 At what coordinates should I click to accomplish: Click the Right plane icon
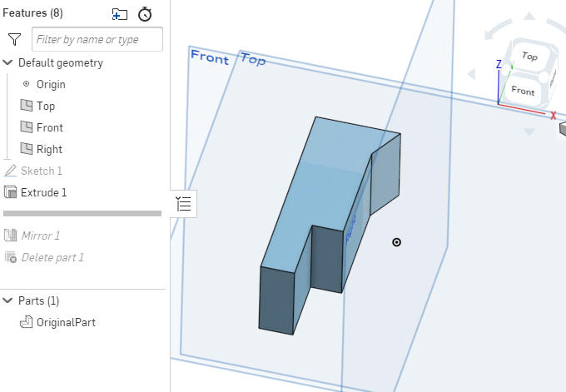coord(26,149)
